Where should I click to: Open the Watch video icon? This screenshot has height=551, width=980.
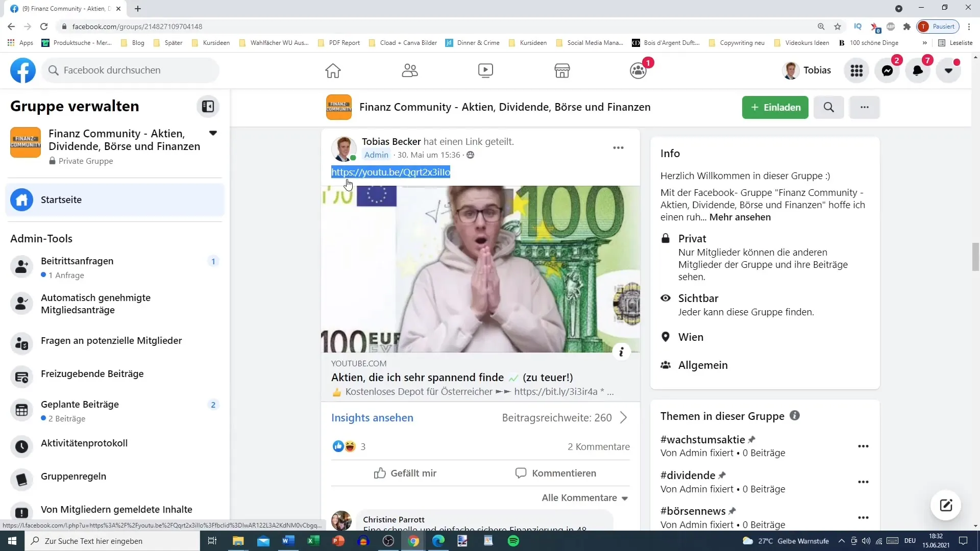click(485, 70)
